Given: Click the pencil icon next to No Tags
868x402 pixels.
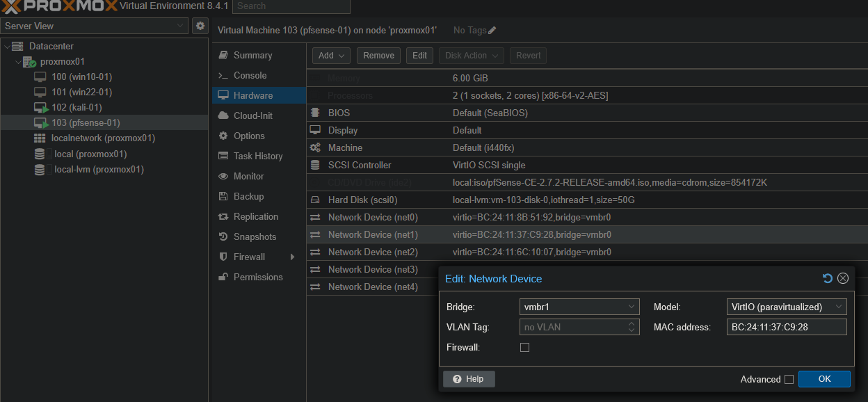Looking at the screenshot, I should point(492,31).
